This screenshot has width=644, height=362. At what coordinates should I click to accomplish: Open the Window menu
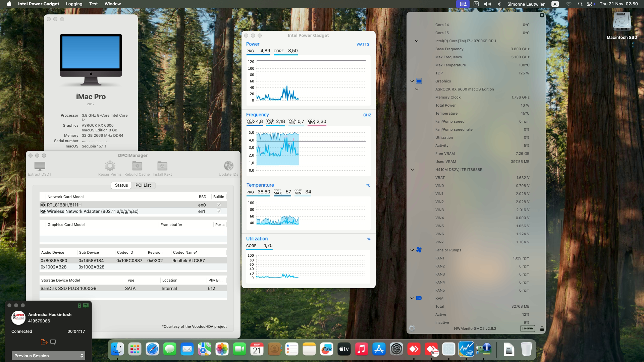113,4
